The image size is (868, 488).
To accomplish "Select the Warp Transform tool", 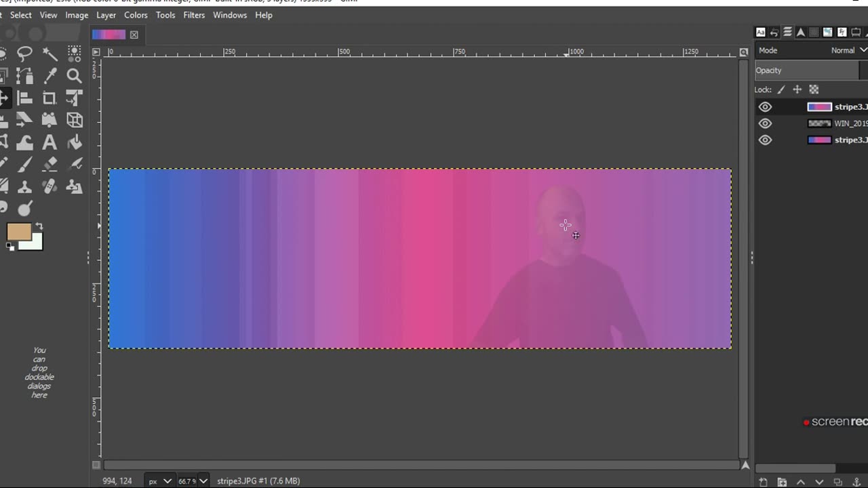I will click(x=25, y=142).
